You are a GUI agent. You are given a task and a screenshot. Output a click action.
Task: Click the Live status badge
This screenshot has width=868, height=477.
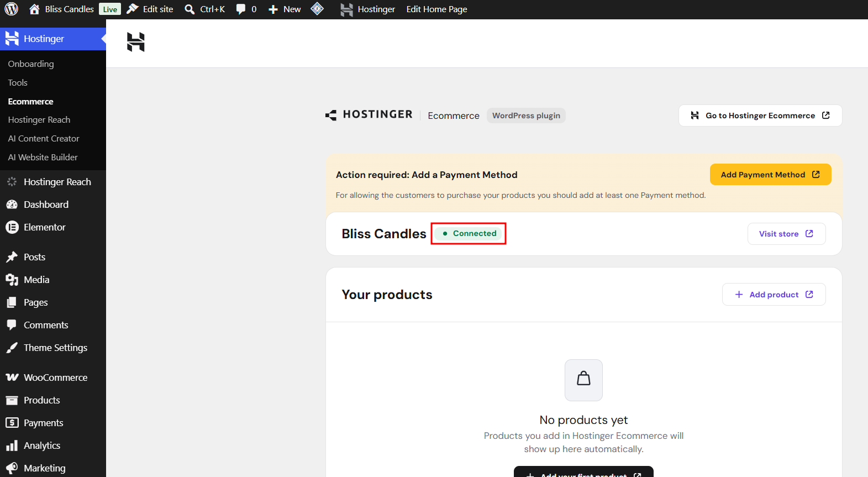(x=110, y=9)
